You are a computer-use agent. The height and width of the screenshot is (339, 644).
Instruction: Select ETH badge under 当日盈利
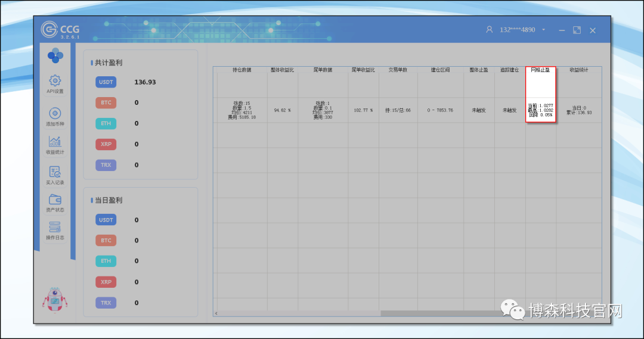106,261
